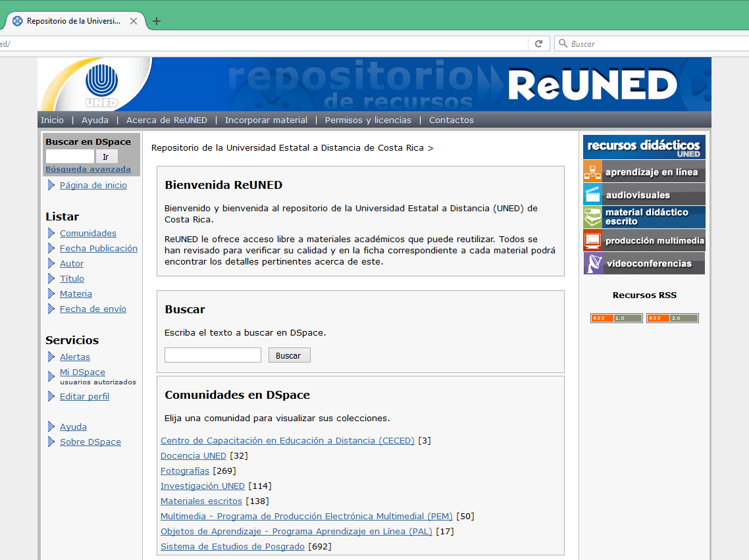
Task: Open the producción multimedia banner
Action: (x=643, y=240)
